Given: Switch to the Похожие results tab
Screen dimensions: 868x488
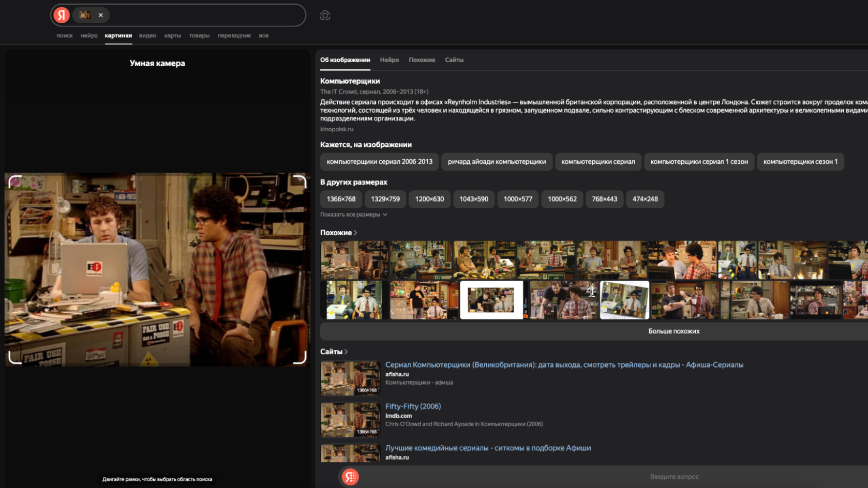Looking at the screenshot, I should pos(422,60).
